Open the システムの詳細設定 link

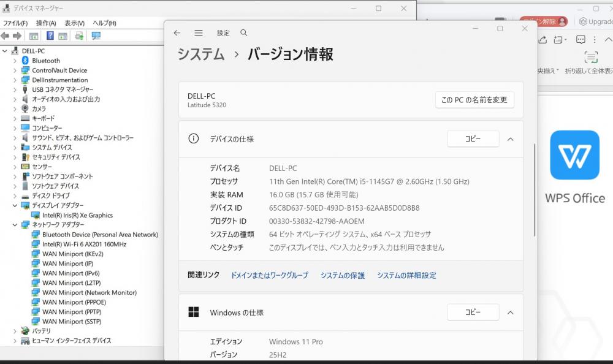[406, 275]
